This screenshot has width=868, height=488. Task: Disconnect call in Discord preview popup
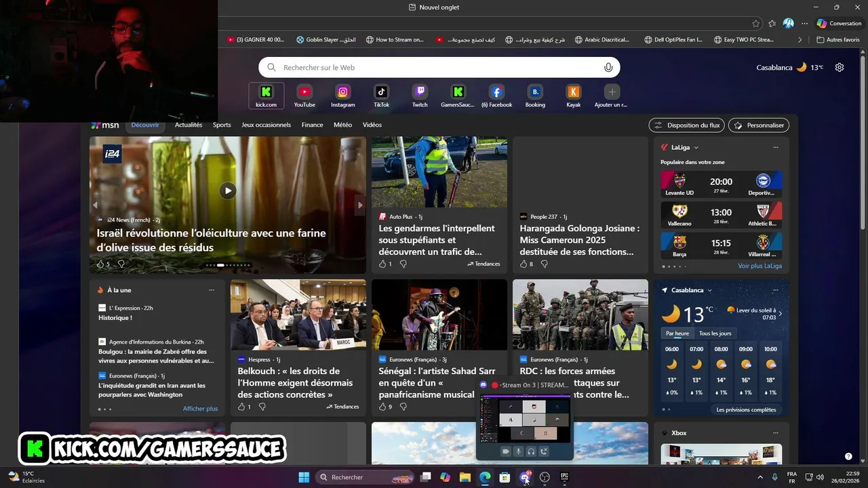coord(544,451)
